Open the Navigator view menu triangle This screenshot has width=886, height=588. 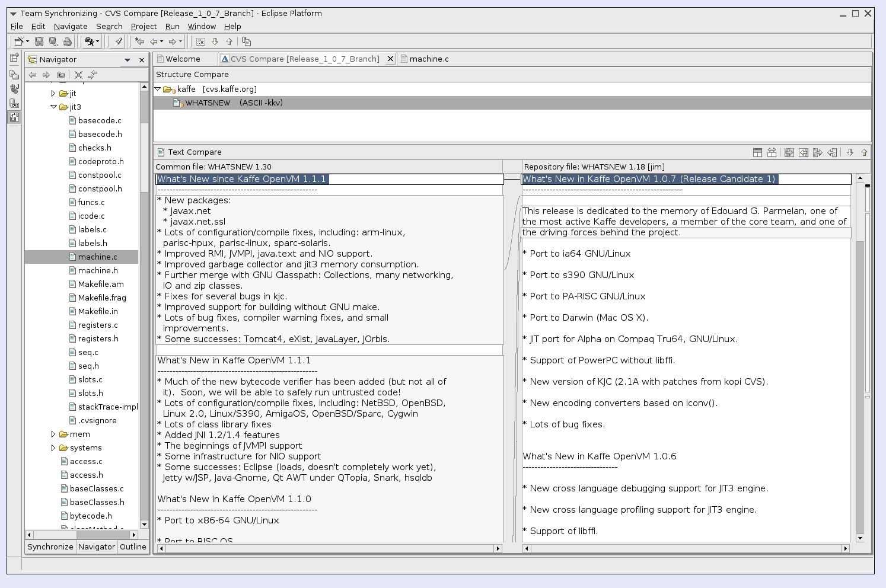(127, 60)
